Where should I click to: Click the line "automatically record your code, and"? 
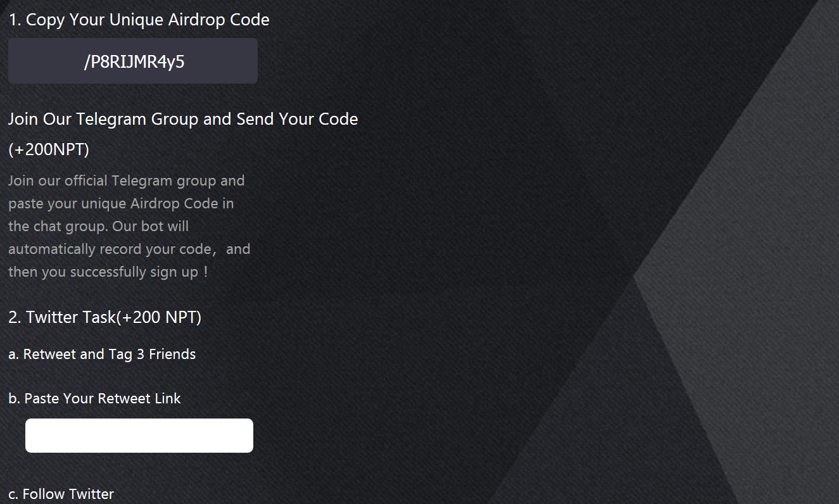click(129, 249)
